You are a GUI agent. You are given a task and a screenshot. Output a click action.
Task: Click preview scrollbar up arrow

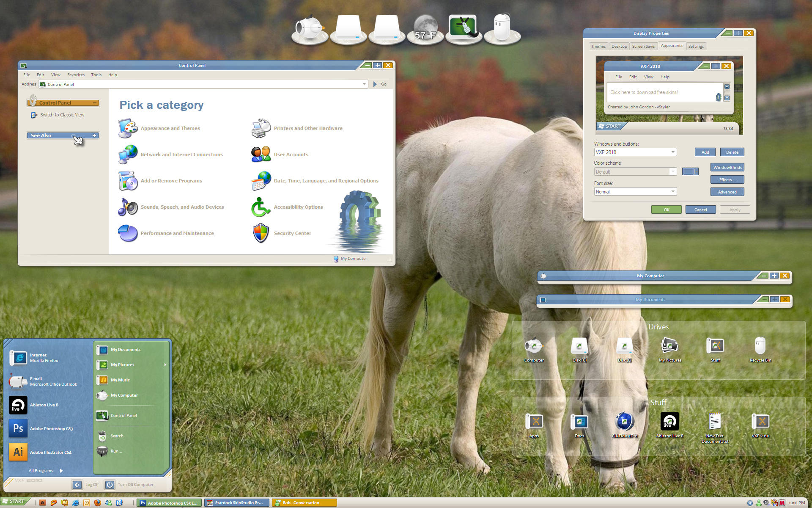pyautogui.click(x=727, y=86)
